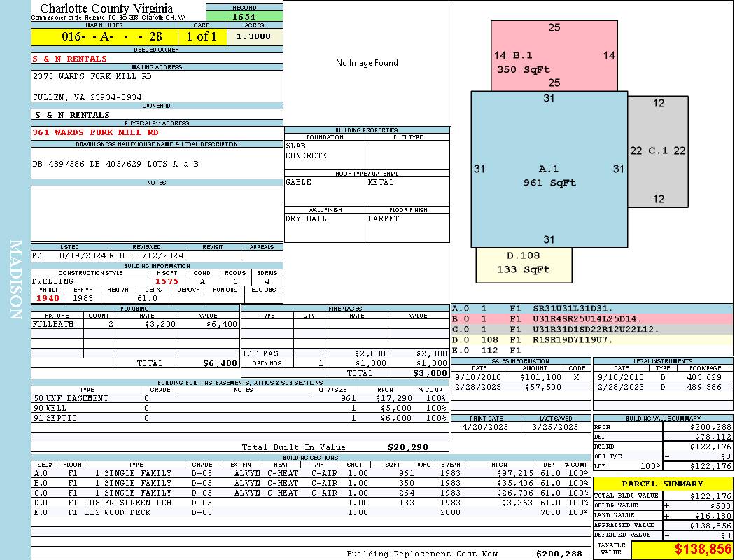This screenshot has height=560, width=735.
Task: Click RCLND value in building value summary
Action: [710, 447]
